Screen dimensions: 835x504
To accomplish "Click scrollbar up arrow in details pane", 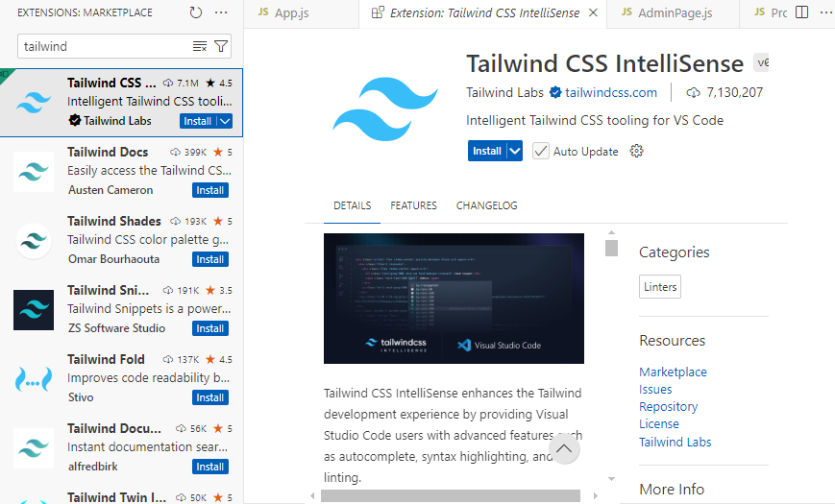I will [611, 232].
